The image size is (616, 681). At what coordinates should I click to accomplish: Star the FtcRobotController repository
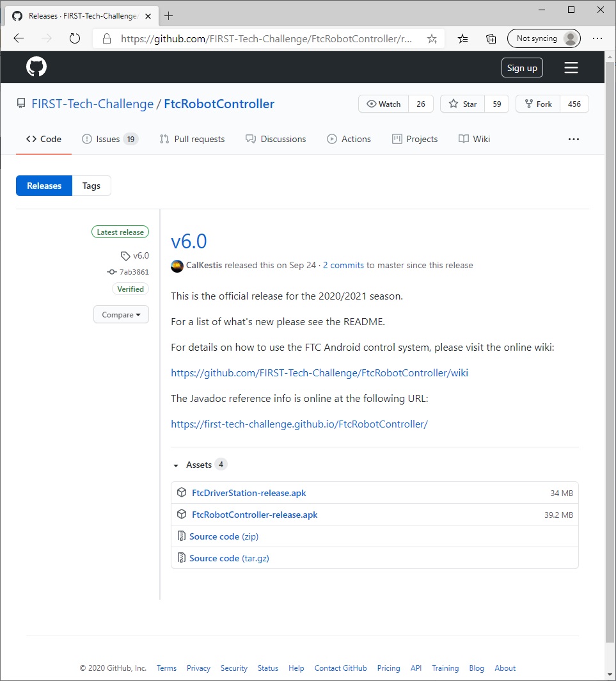pos(463,104)
